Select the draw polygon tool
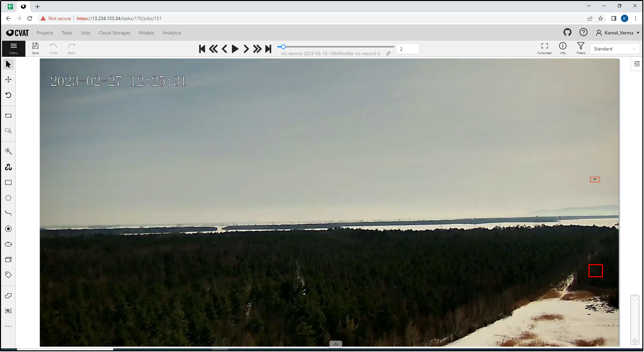The width and height of the screenshot is (644, 352). pos(8,198)
